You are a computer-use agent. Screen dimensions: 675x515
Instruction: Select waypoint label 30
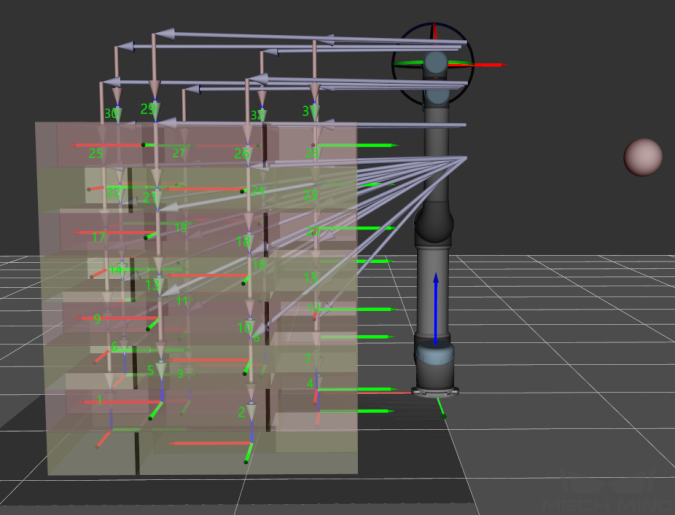[112, 114]
